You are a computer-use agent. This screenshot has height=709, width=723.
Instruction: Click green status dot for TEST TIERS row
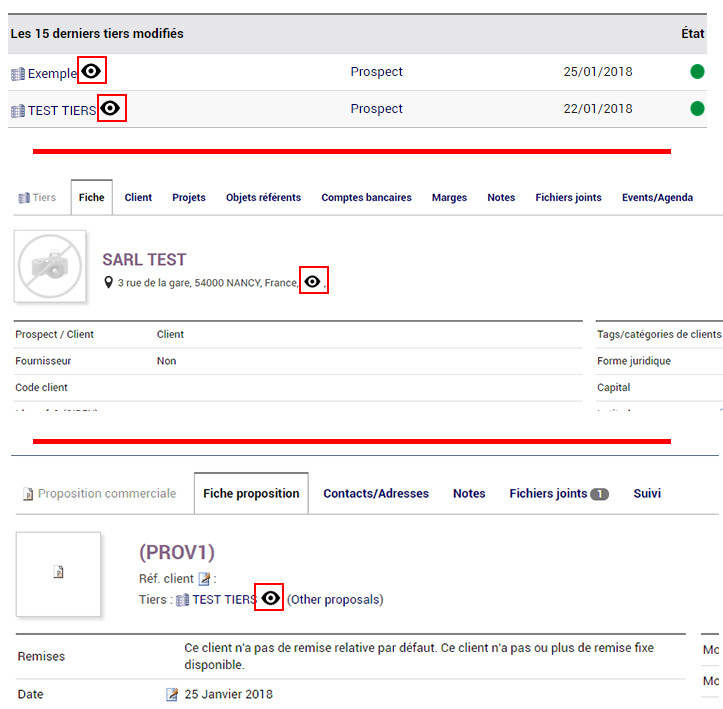697,108
